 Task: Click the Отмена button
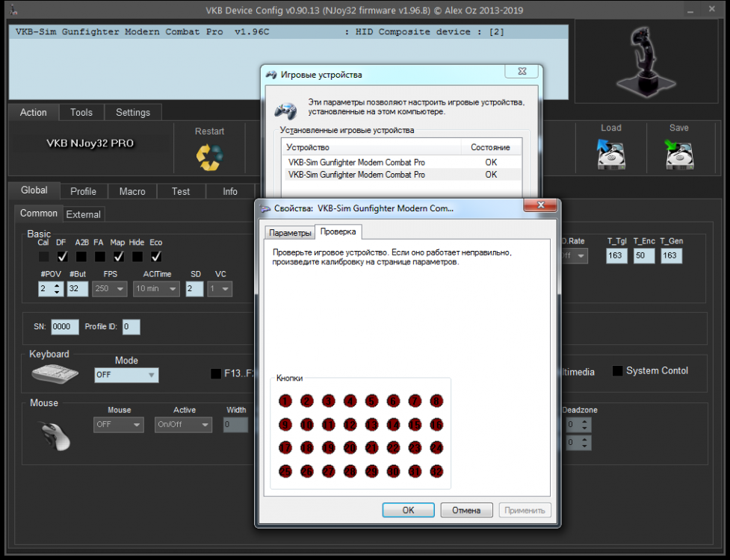coord(466,511)
